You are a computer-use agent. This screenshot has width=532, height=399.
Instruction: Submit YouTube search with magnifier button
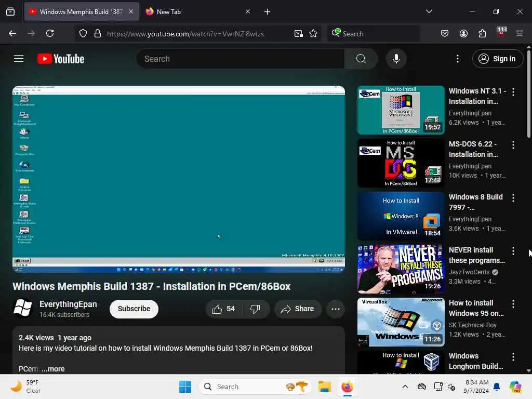[361, 59]
